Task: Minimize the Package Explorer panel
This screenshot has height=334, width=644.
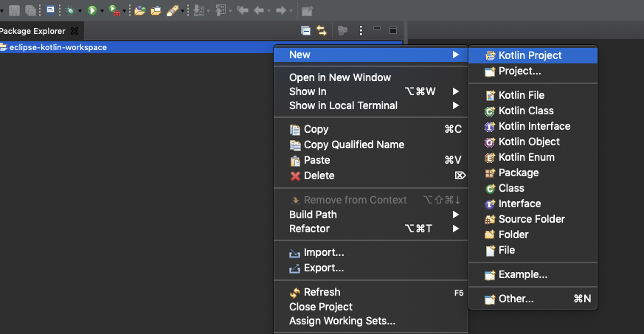Action: click(377, 29)
